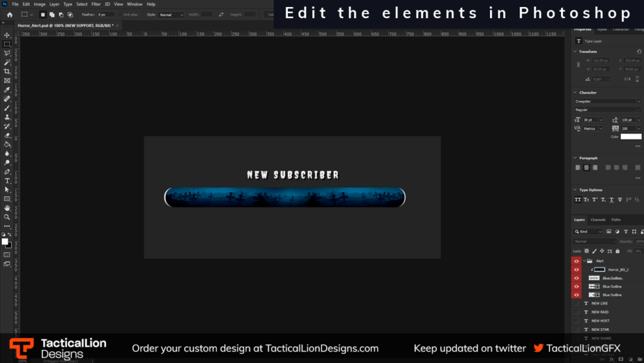Screen dimensions: 644x363
Task: Open the Edit Toolbar three-dots button
Action: click(7, 226)
